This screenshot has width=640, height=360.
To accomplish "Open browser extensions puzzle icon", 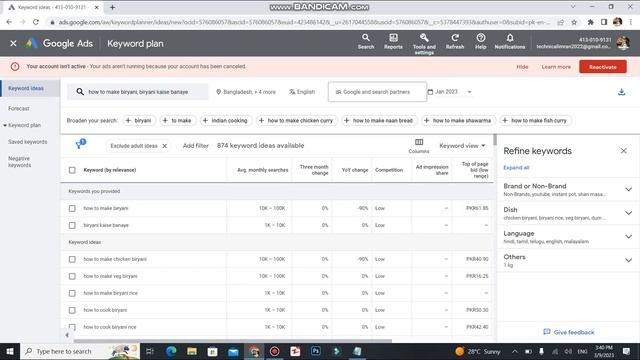I will coord(590,22).
